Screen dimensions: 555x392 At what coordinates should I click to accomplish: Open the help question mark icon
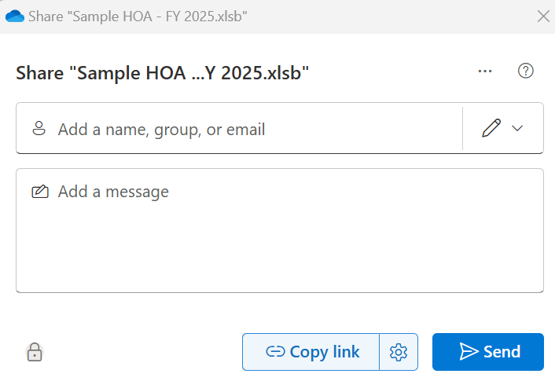click(525, 71)
